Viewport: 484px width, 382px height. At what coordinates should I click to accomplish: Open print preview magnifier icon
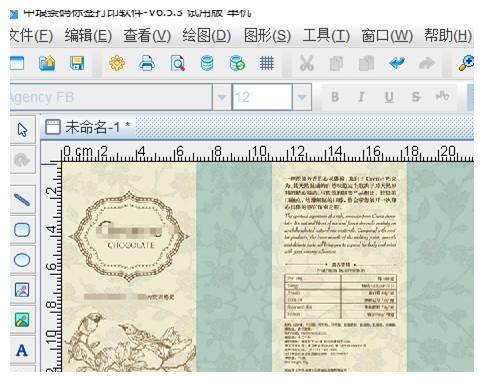177,63
